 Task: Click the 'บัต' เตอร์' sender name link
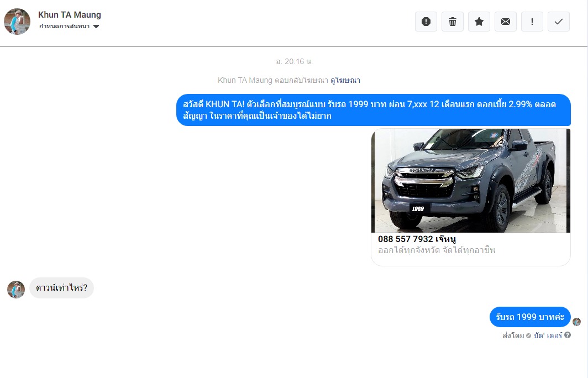pyautogui.click(x=547, y=335)
